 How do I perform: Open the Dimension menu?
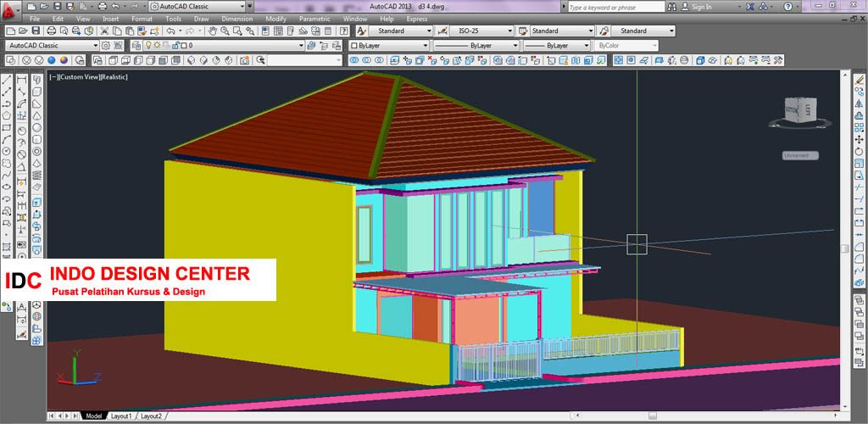pyautogui.click(x=237, y=19)
